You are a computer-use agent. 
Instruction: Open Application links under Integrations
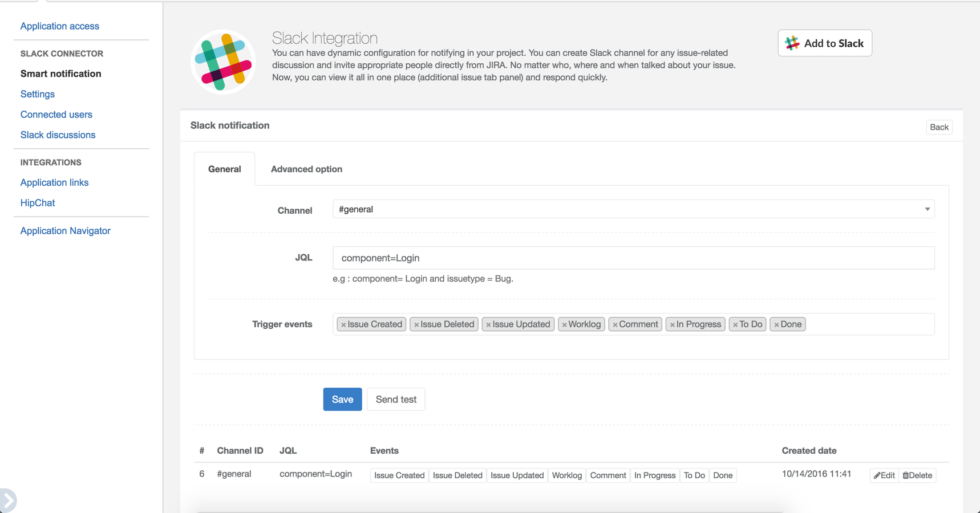point(55,182)
